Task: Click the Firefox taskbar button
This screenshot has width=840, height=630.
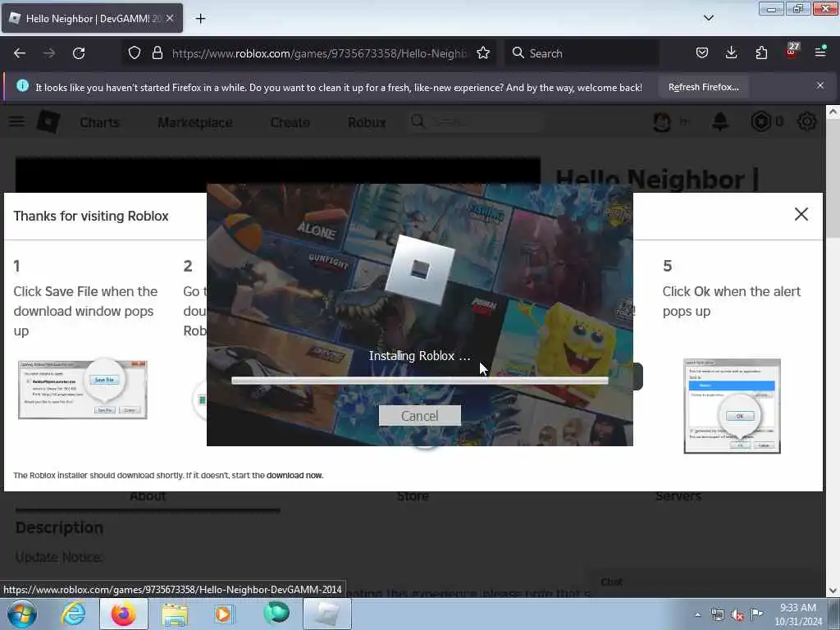Action: (124, 614)
